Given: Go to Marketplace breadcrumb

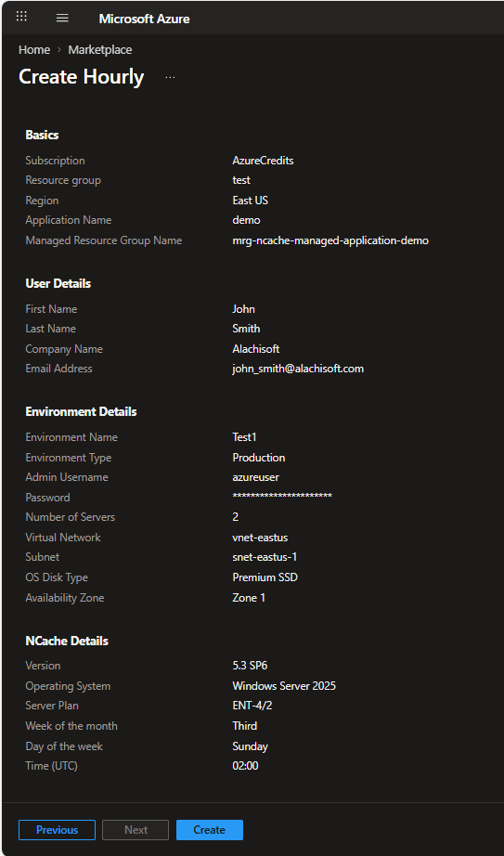Looking at the screenshot, I should click(100, 50).
